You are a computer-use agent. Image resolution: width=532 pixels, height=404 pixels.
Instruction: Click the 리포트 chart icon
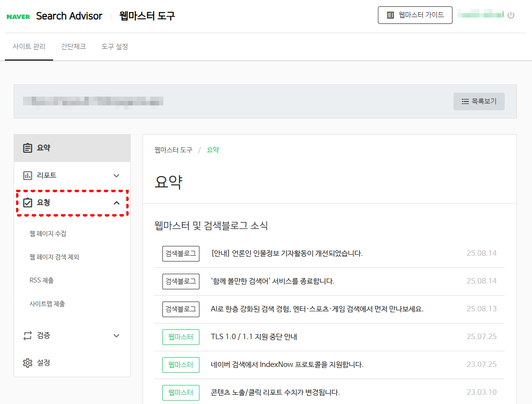[27, 176]
